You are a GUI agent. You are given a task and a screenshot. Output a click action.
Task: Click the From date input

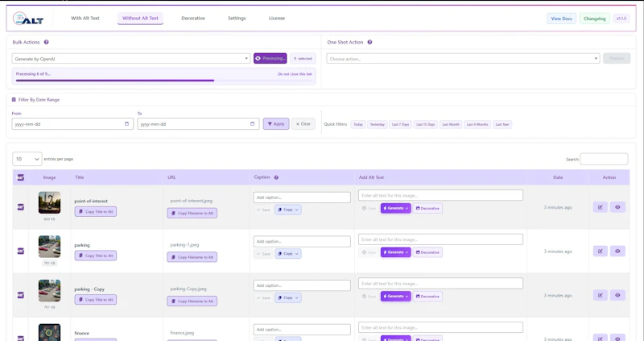72,124
